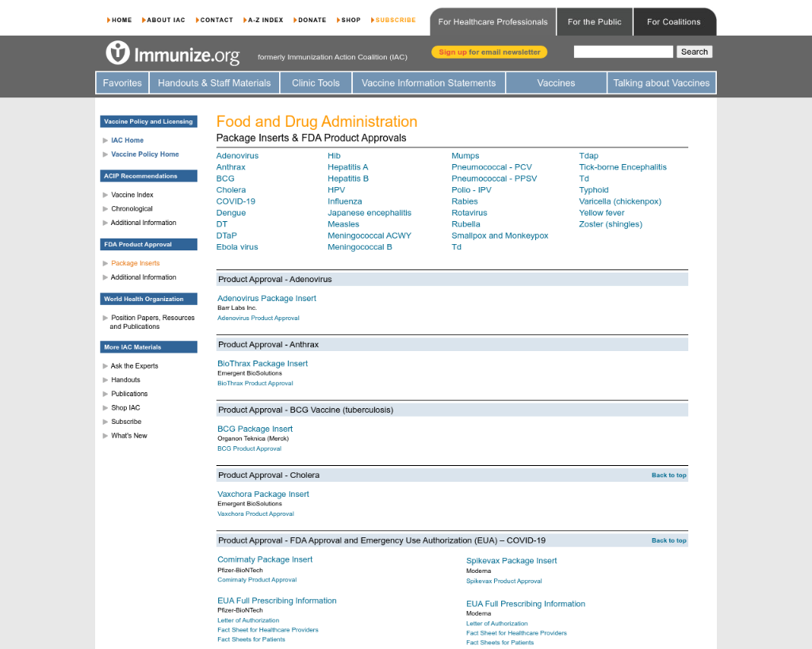Go to IAC Home in sidebar
Screen dimensions: 812x649
(x=127, y=140)
